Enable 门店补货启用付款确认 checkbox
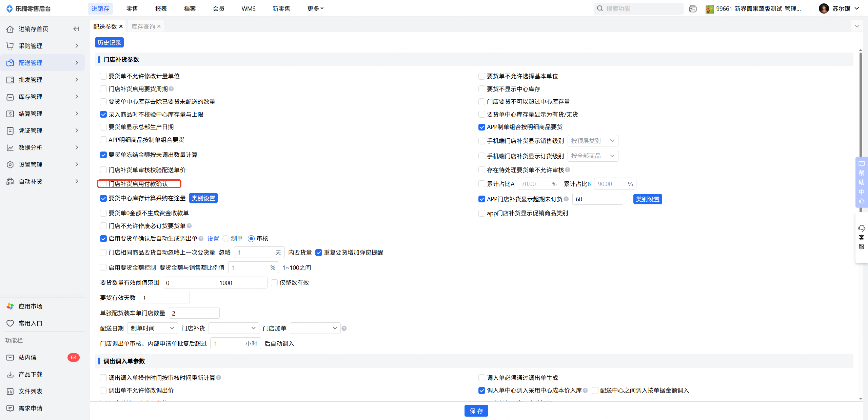Viewport: 868px width, 420px height. [103, 184]
